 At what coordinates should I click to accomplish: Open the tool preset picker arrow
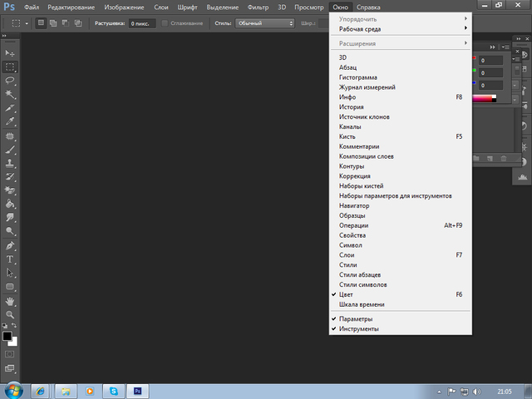27,23
